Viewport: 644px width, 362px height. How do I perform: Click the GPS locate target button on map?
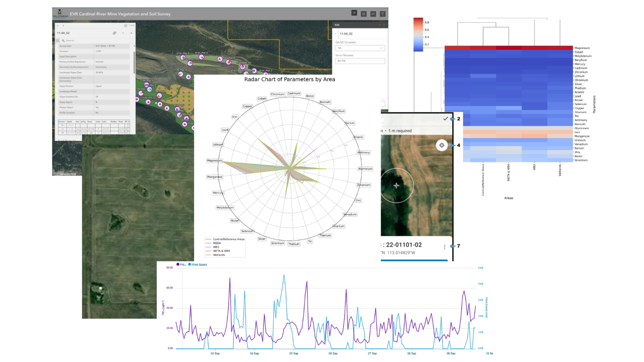(x=442, y=145)
